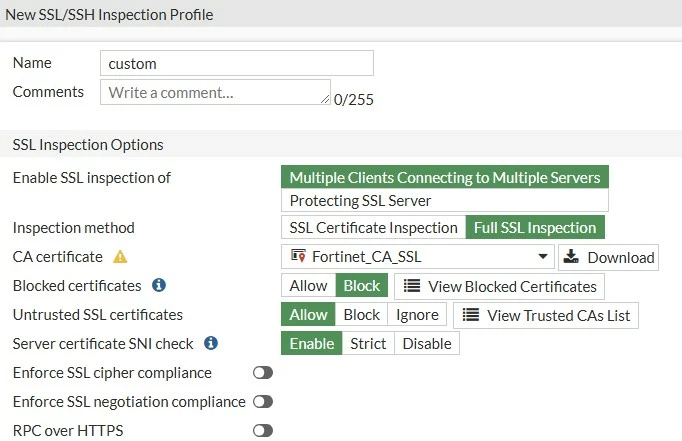Click the New SSL/SSH Inspection Profile title
The width and height of the screenshot is (682, 441).
pos(109,14)
